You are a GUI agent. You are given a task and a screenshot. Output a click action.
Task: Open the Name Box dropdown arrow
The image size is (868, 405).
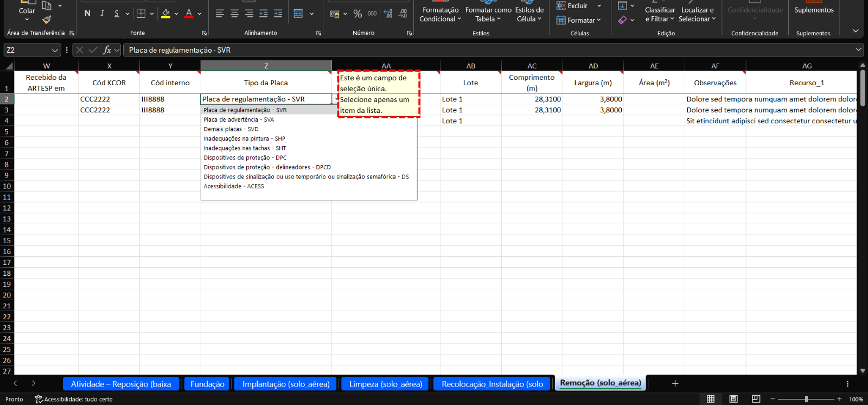[55, 50]
